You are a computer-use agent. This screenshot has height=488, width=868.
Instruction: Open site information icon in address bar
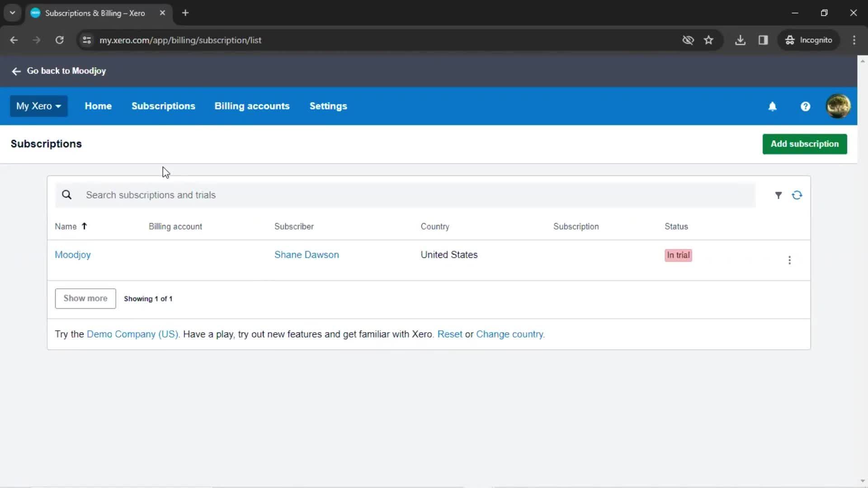(x=87, y=40)
